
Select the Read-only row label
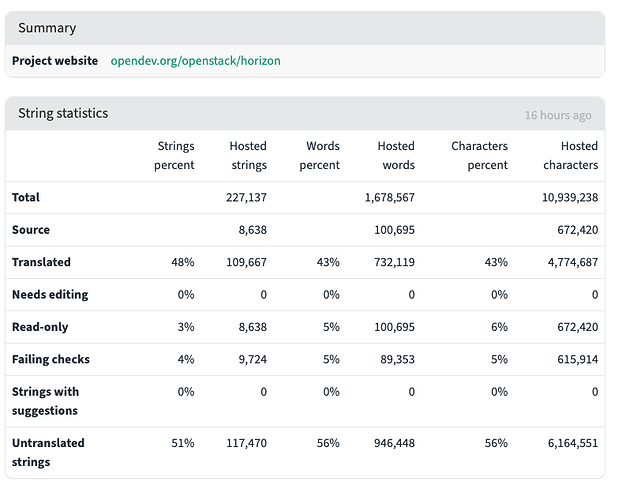click(40, 327)
